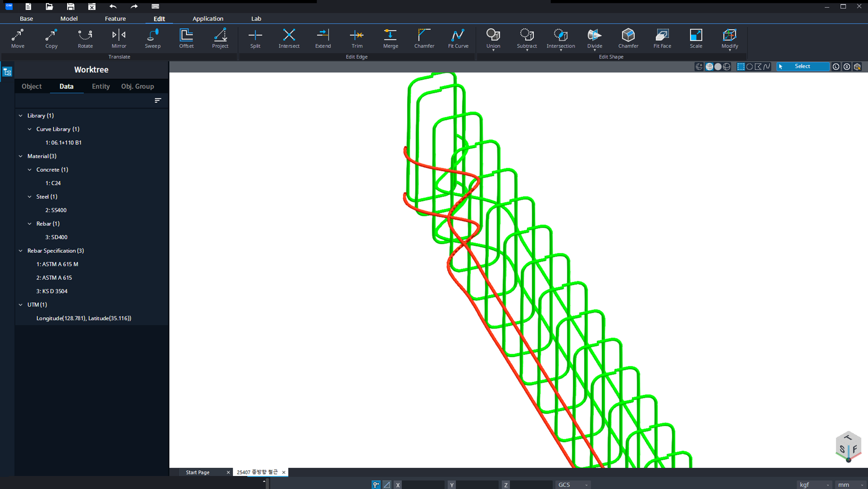Switch to the Object worktree tab

pyautogui.click(x=32, y=86)
